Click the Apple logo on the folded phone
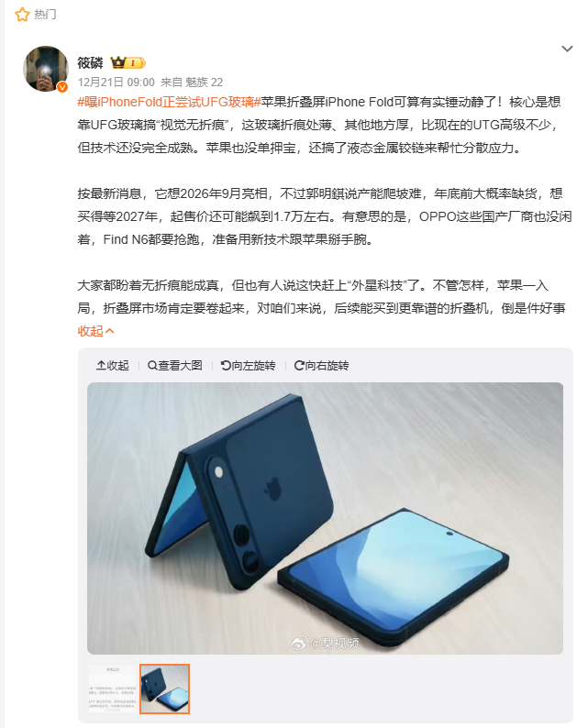Screen dimensions: 588x728 [x=272, y=489]
